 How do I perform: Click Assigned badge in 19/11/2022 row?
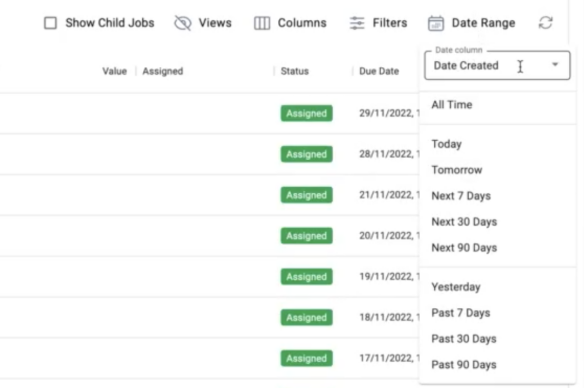[307, 277]
